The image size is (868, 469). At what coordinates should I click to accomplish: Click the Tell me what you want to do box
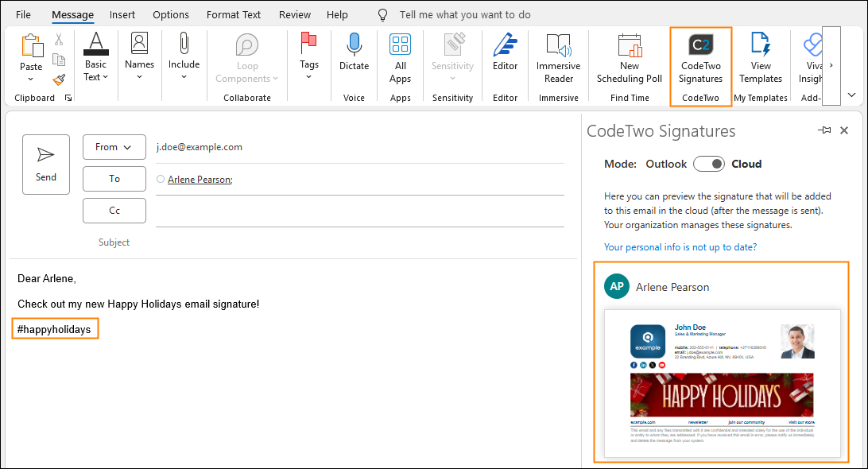pyautogui.click(x=465, y=15)
